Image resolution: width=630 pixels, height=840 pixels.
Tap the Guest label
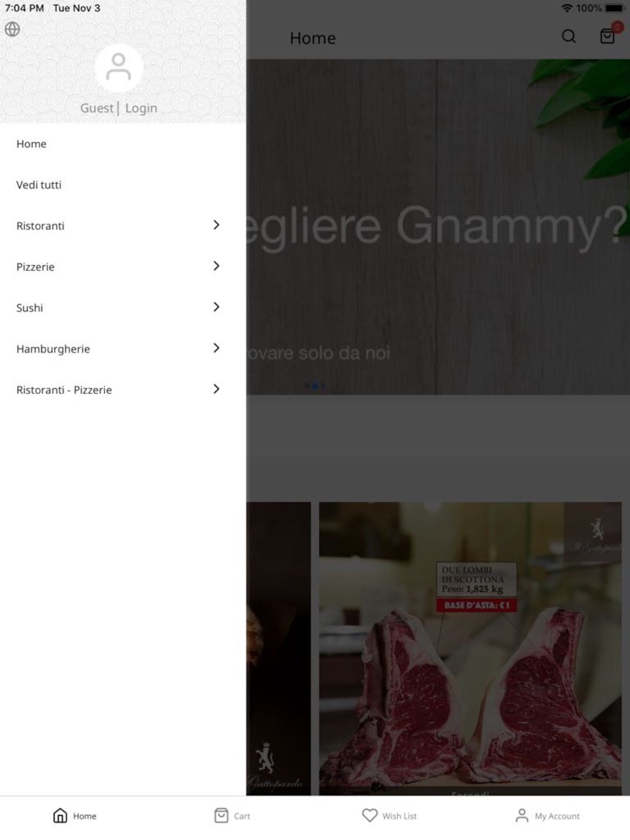[97, 108]
